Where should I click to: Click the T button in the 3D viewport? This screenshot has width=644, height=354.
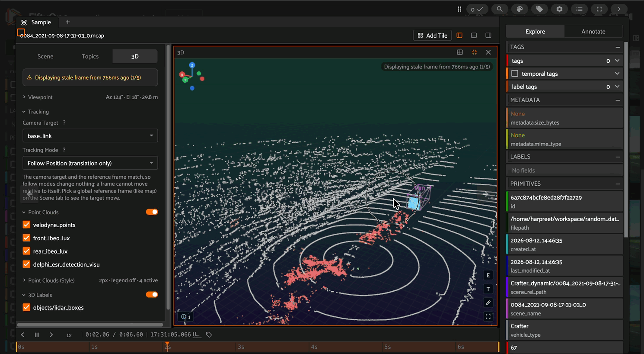[x=488, y=289]
